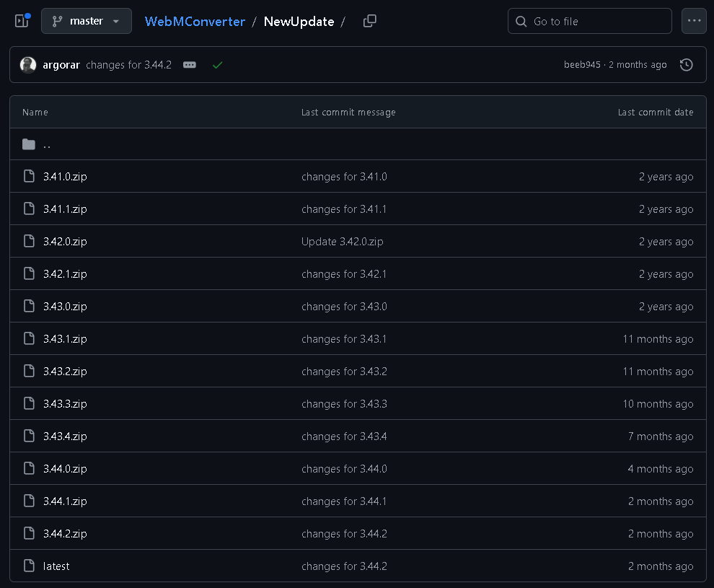
Task: Open commit message in latest row
Action: [x=344, y=566]
